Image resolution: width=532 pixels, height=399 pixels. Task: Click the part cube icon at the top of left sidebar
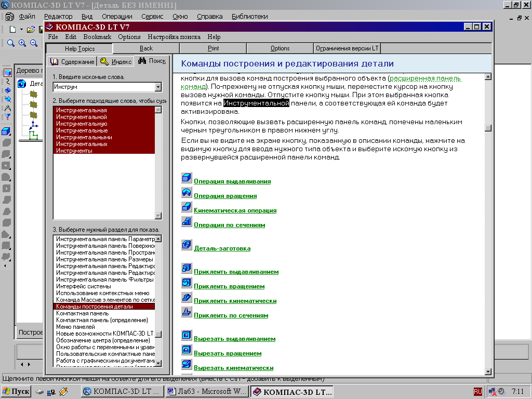[x=7, y=72]
